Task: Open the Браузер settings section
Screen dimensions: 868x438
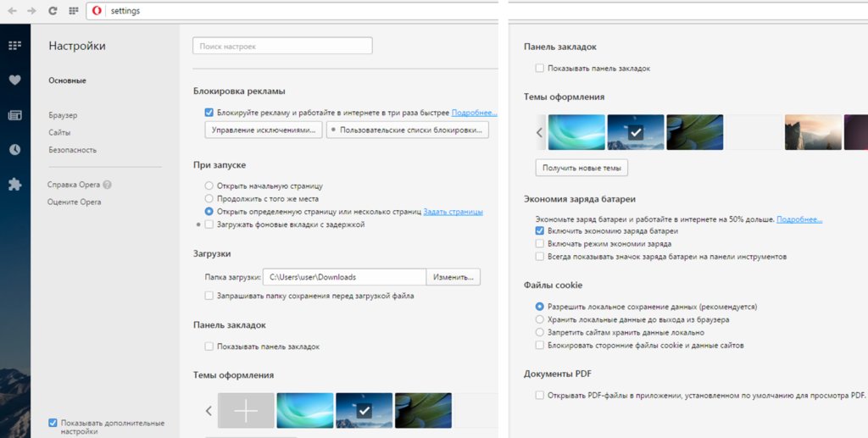Action: 63,115
